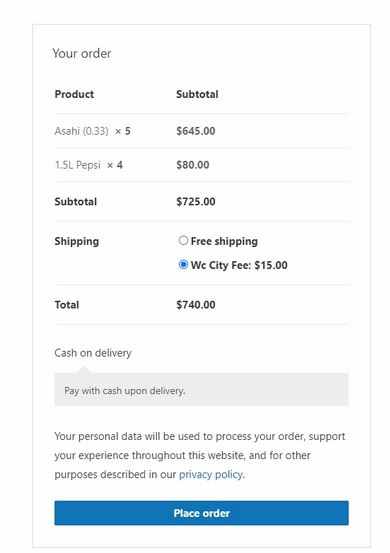The height and width of the screenshot is (553, 390).
Task: Click the Wc City Fee: $15.00 label
Action: click(239, 265)
